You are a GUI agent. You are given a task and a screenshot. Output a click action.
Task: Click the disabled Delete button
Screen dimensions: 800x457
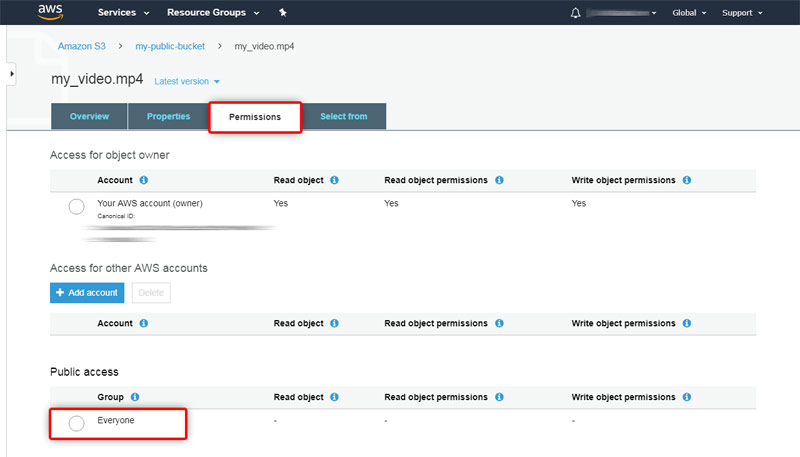coord(151,293)
